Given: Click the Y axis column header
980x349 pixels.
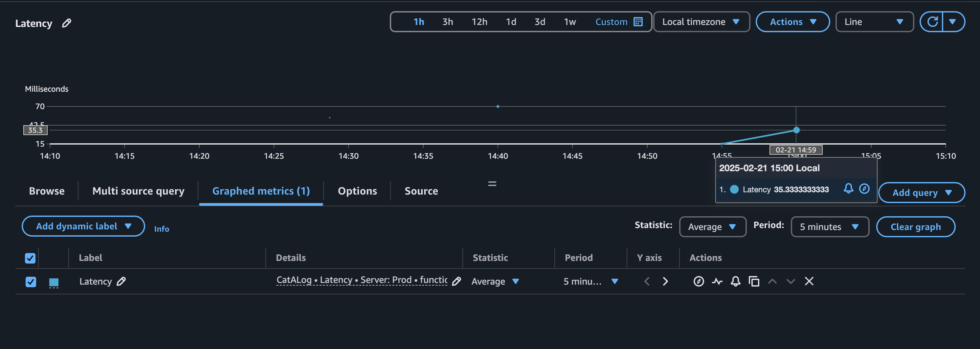Looking at the screenshot, I should point(649,258).
